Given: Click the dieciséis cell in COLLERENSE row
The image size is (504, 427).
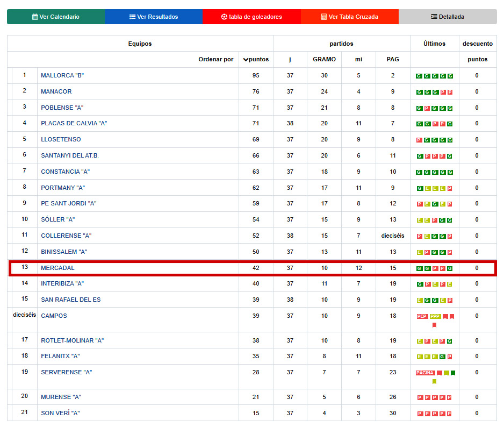Looking at the screenshot, I should pyautogui.click(x=393, y=236).
